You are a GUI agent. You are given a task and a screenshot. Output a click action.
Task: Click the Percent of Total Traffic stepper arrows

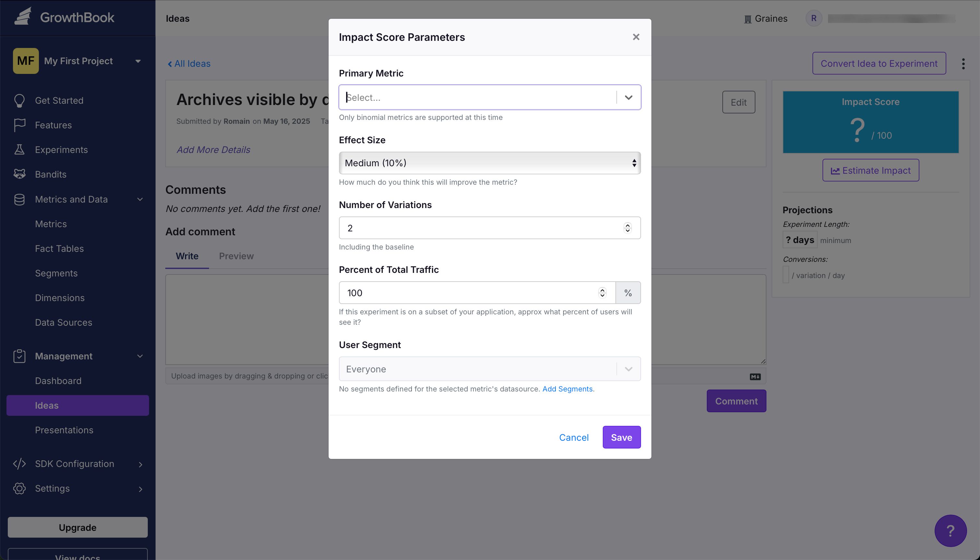tap(602, 293)
